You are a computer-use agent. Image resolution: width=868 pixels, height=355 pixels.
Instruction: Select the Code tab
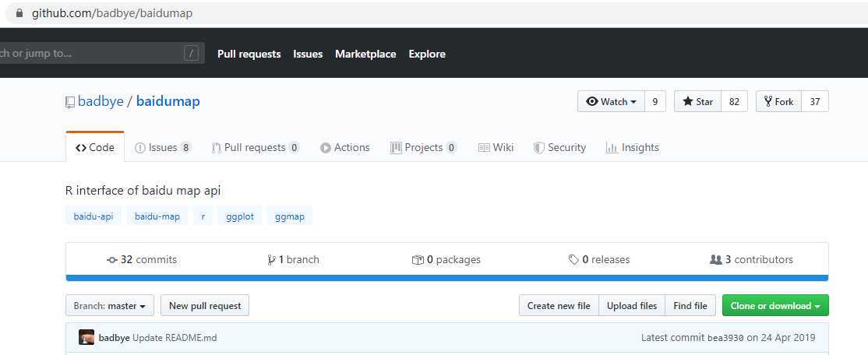[95, 148]
